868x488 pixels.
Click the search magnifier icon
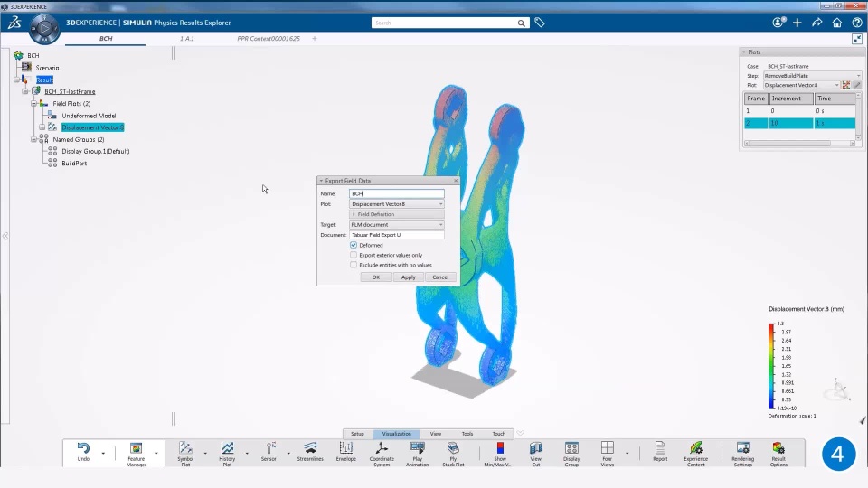(521, 23)
